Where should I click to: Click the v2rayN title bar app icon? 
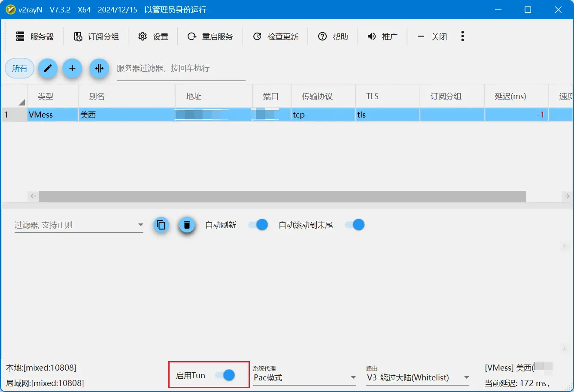[x=11, y=9]
